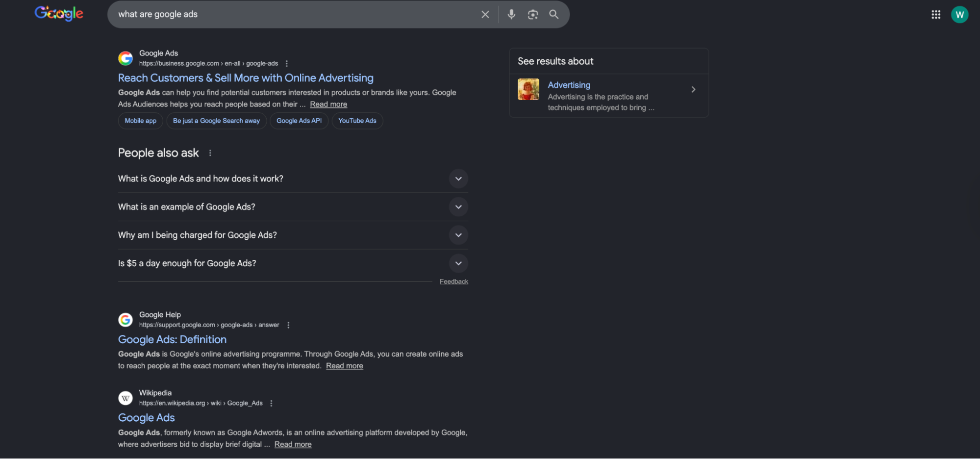Open the Google Ads API chip
This screenshot has width=980, height=459.
click(299, 121)
